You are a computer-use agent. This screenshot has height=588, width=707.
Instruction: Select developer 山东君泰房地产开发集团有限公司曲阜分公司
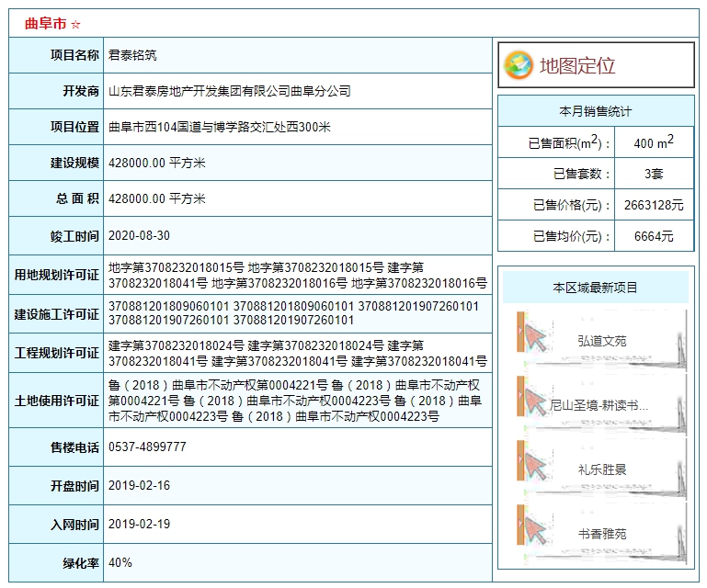click(x=230, y=91)
